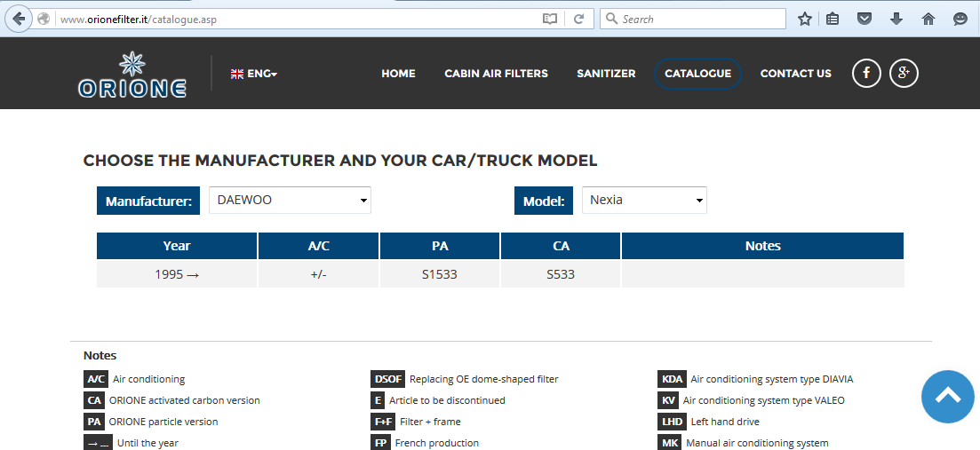Viewport: 980px width, 450px height.
Task: Click the UK flag language icon
Action: click(237, 74)
